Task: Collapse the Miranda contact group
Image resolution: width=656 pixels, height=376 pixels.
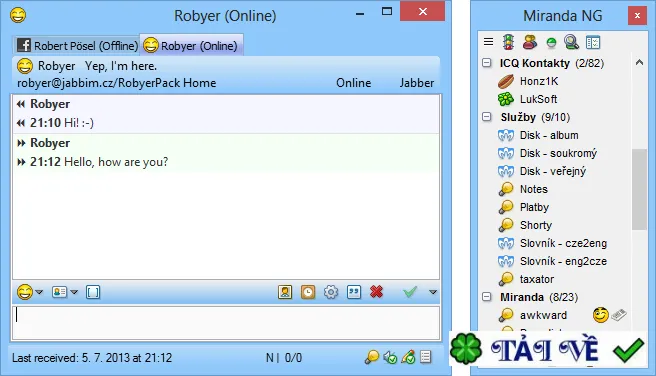Action: pos(487,297)
